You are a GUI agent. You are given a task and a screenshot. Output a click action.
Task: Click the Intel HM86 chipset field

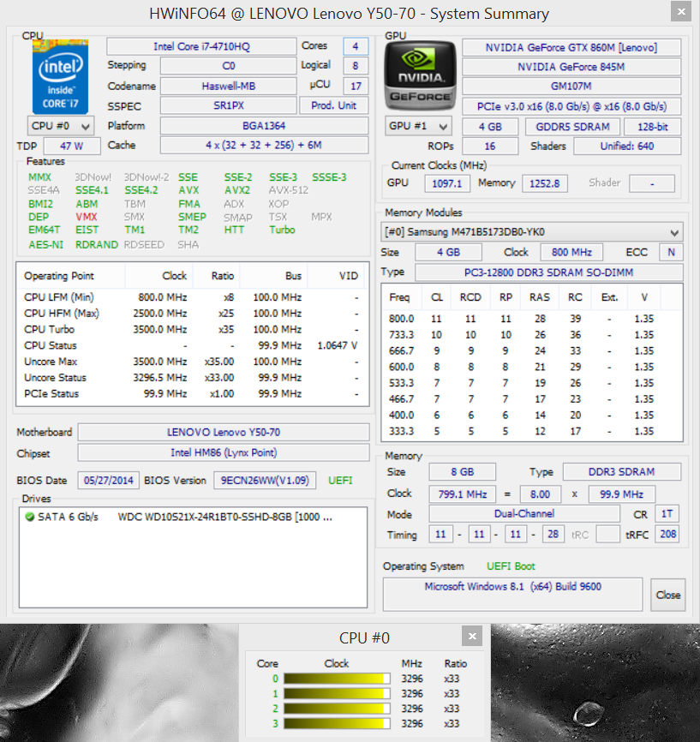pyautogui.click(x=224, y=453)
